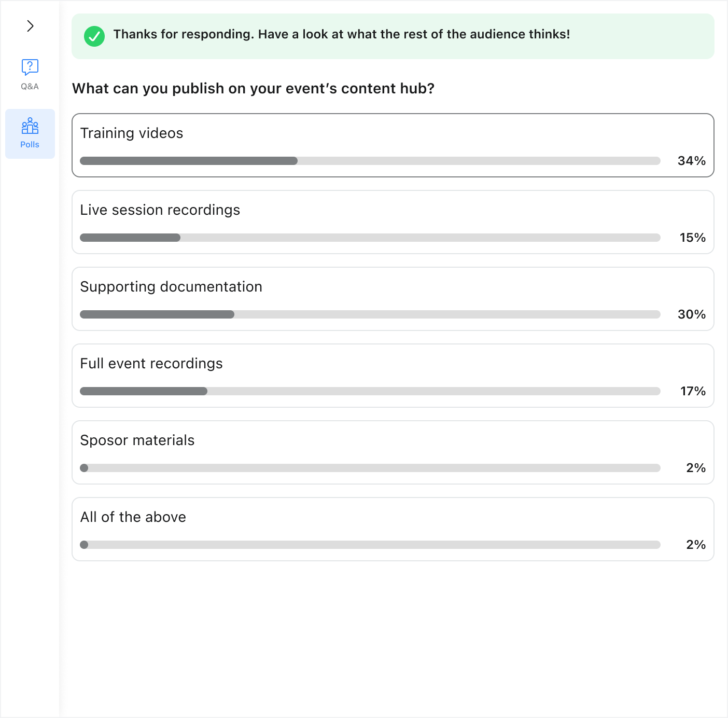The image size is (728, 718).
Task: Click the Training videos progress bar
Action: pyautogui.click(x=370, y=161)
